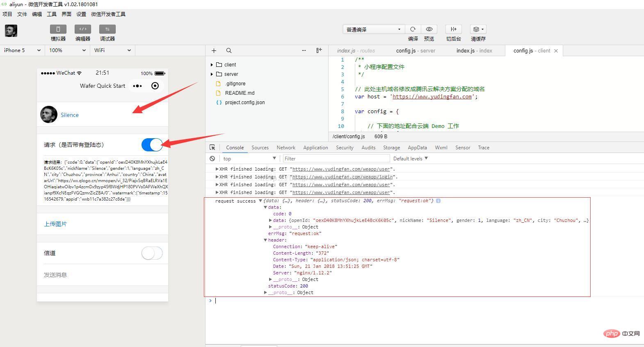Toggle the editor panel button
This screenshot has height=347, width=644.
pyautogui.click(x=82, y=29)
